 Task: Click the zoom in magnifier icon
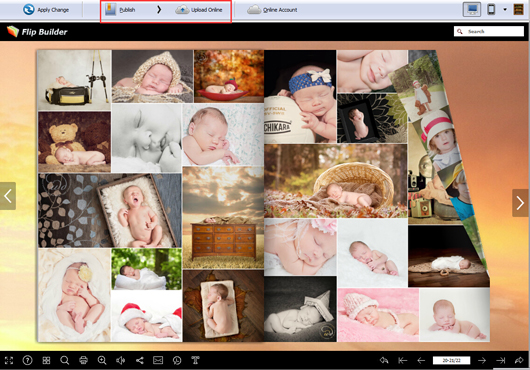102,361
